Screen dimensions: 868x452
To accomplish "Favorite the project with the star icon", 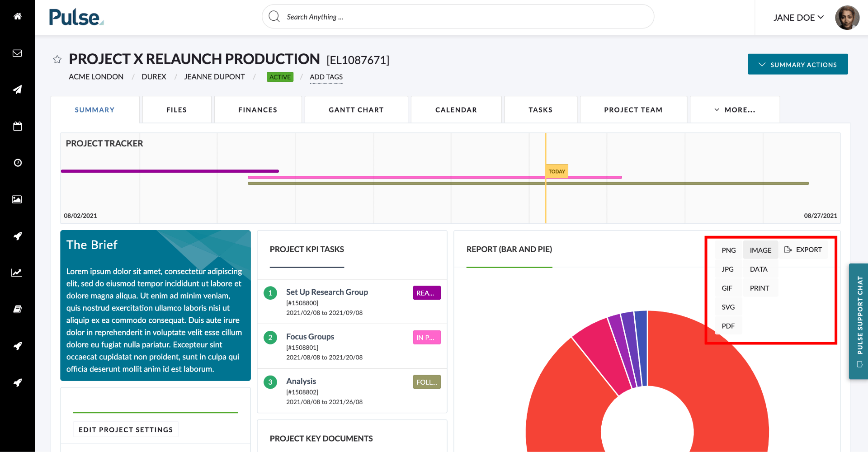I will [x=57, y=59].
